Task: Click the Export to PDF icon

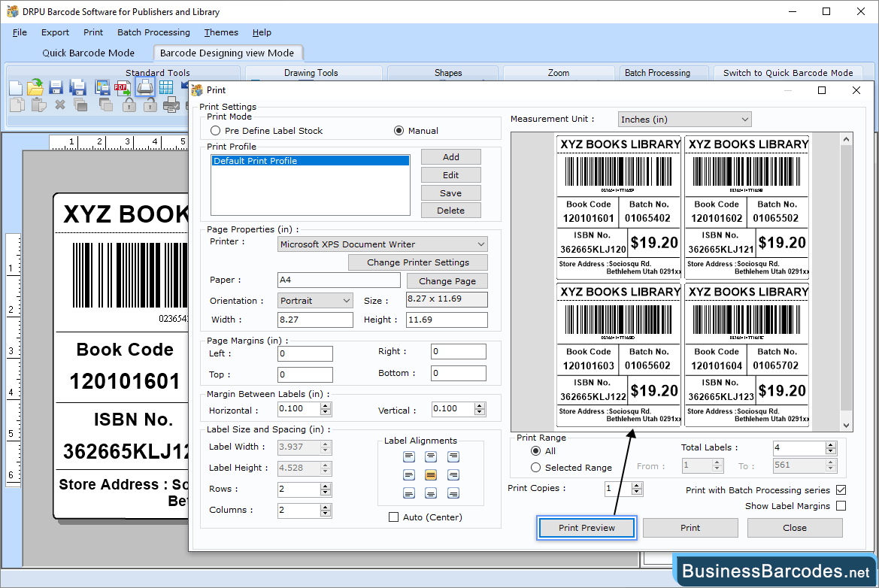Action: 122,87
